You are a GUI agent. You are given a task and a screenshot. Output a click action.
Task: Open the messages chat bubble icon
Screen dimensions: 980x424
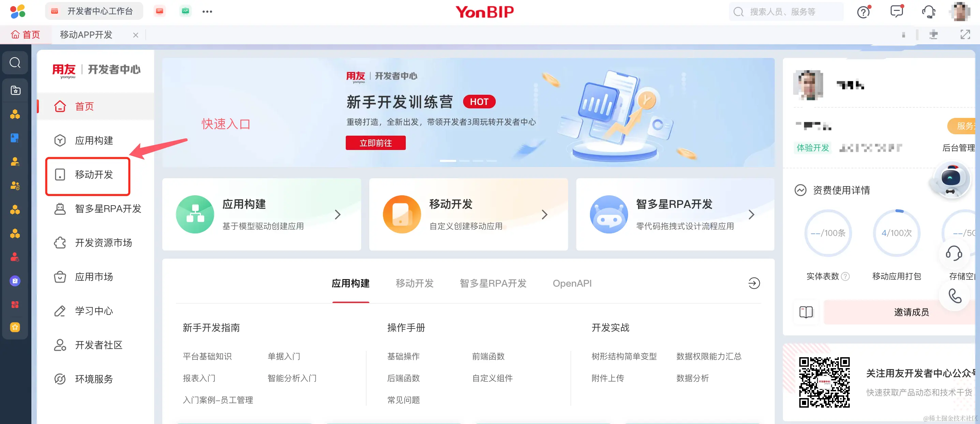click(x=897, y=11)
